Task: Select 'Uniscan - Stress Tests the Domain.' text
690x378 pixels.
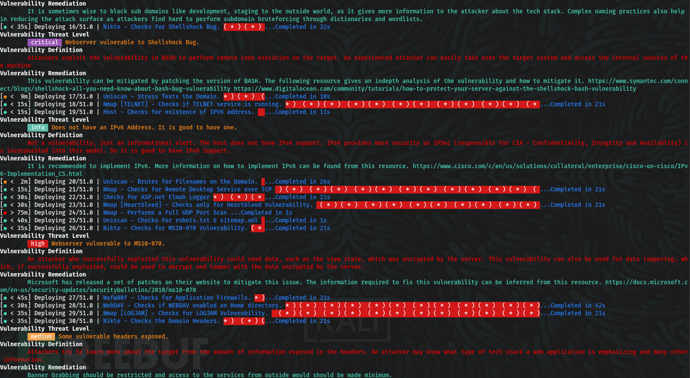Action: pos(161,96)
